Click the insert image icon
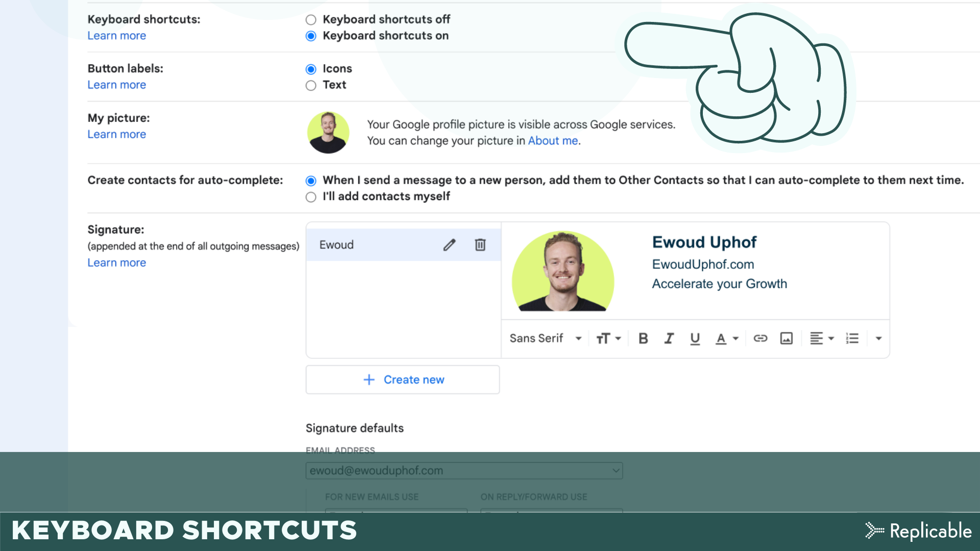 786,338
